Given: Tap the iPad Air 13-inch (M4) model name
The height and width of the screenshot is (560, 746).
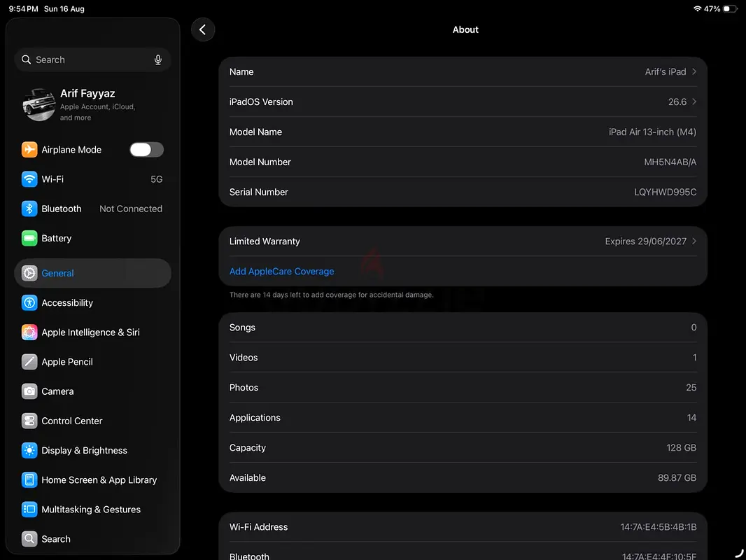Looking at the screenshot, I should (x=652, y=132).
